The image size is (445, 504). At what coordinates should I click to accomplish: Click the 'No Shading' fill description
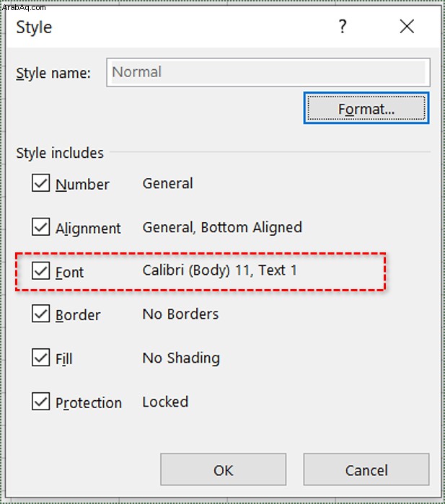click(x=181, y=358)
